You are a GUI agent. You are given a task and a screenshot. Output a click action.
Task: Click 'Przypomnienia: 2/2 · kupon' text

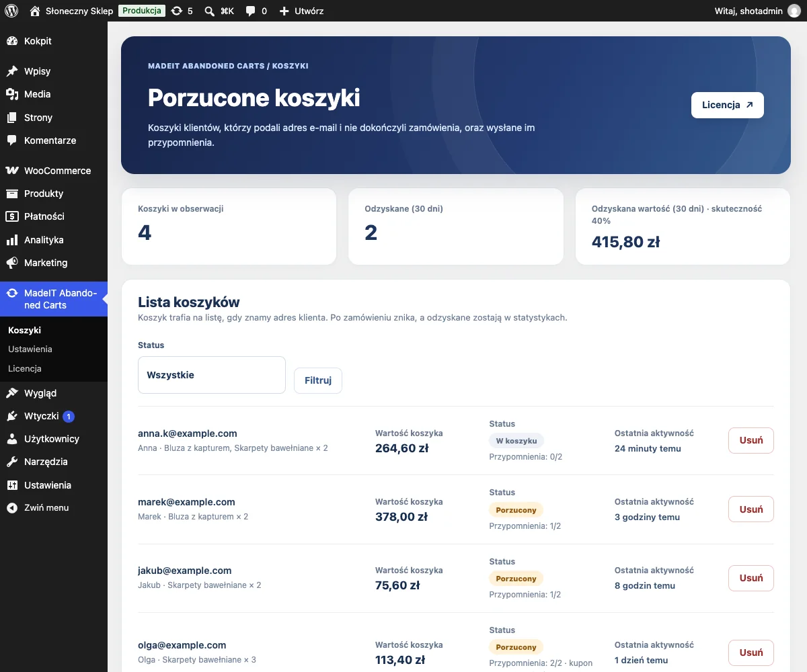point(541,663)
